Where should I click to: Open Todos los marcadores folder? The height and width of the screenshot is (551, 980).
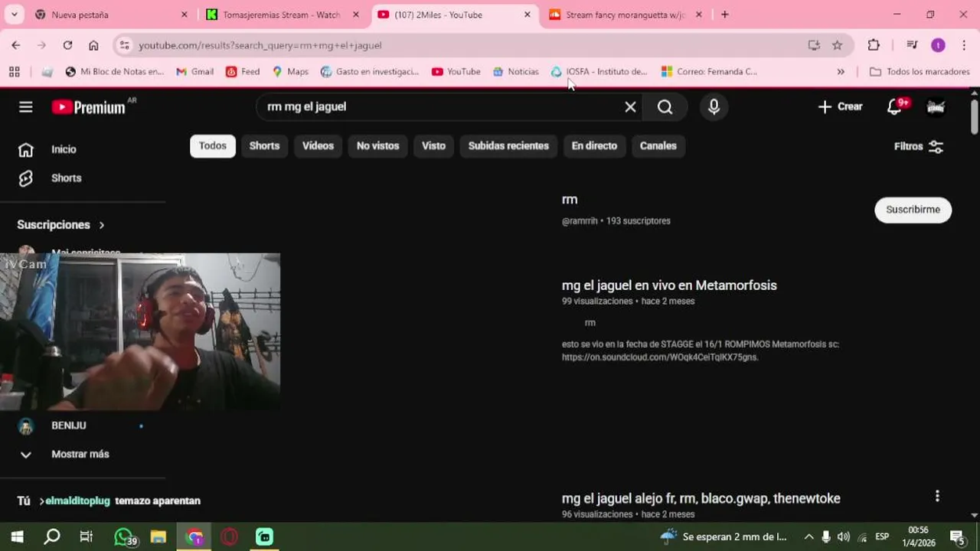(x=920, y=72)
